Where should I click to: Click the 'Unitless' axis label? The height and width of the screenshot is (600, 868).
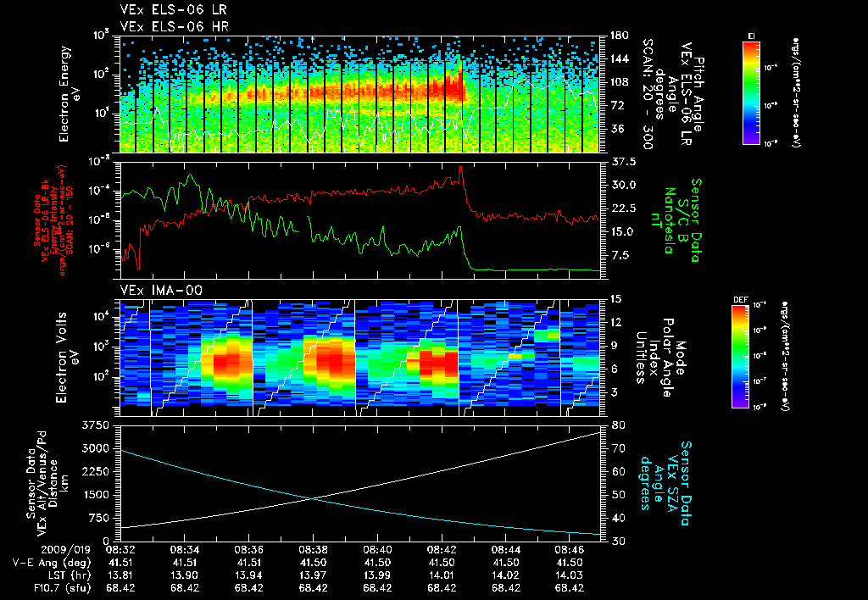pyautogui.click(x=641, y=358)
